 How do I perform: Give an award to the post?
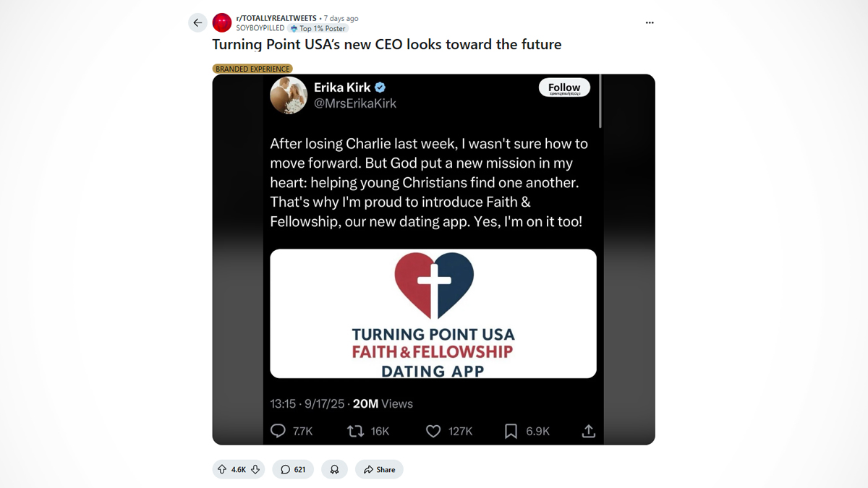(x=334, y=469)
